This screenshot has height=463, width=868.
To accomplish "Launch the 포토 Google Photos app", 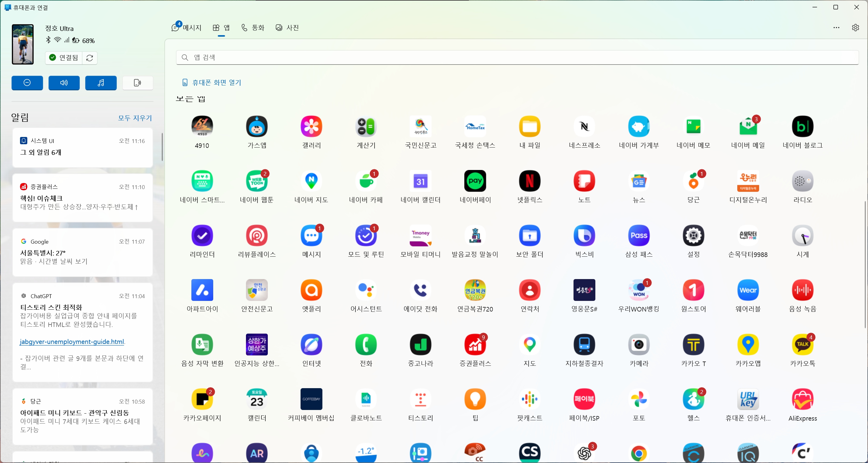I will 639,399.
